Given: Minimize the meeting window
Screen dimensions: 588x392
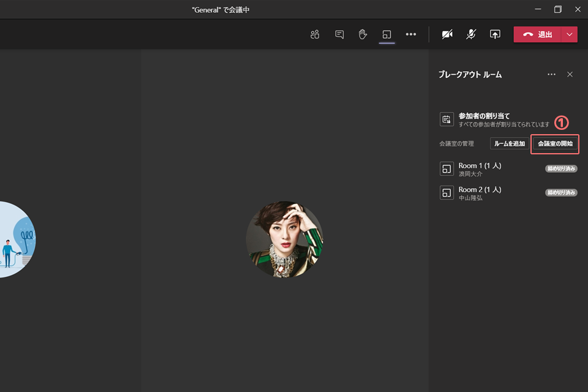Looking at the screenshot, I should (x=538, y=9).
